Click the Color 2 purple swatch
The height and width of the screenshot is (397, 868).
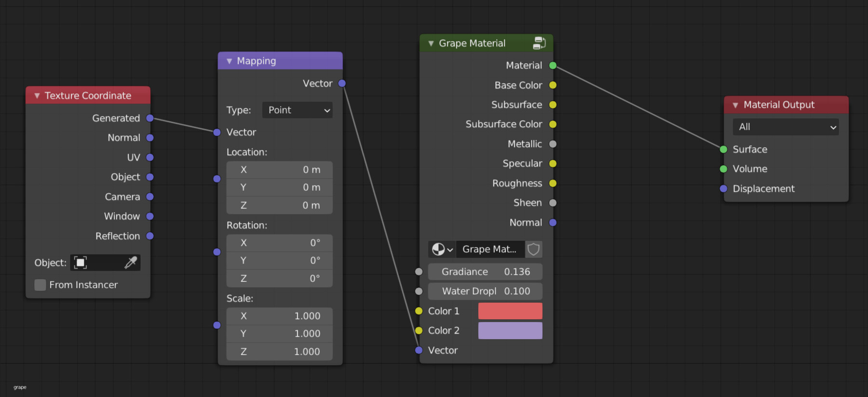[x=510, y=331]
